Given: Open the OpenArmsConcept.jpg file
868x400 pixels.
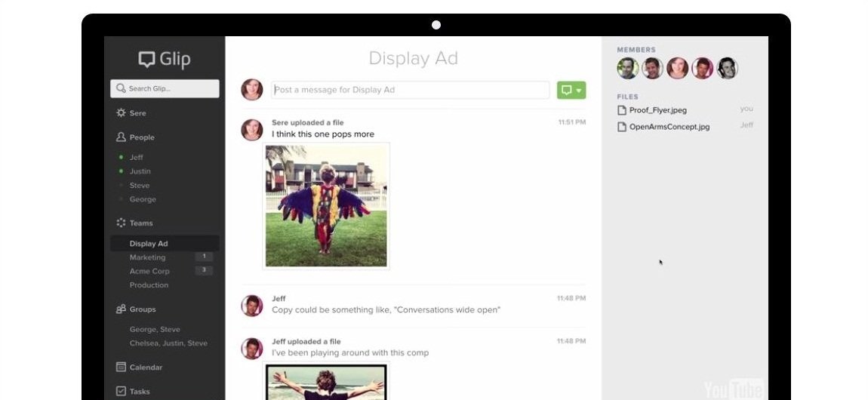Looking at the screenshot, I should click(x=669, y=127).
